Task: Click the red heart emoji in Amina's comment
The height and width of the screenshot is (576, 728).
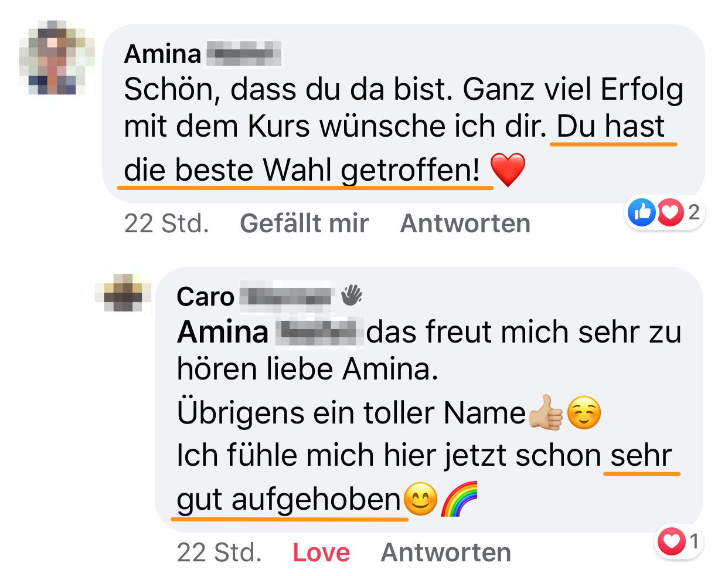Action: point(508,170)
